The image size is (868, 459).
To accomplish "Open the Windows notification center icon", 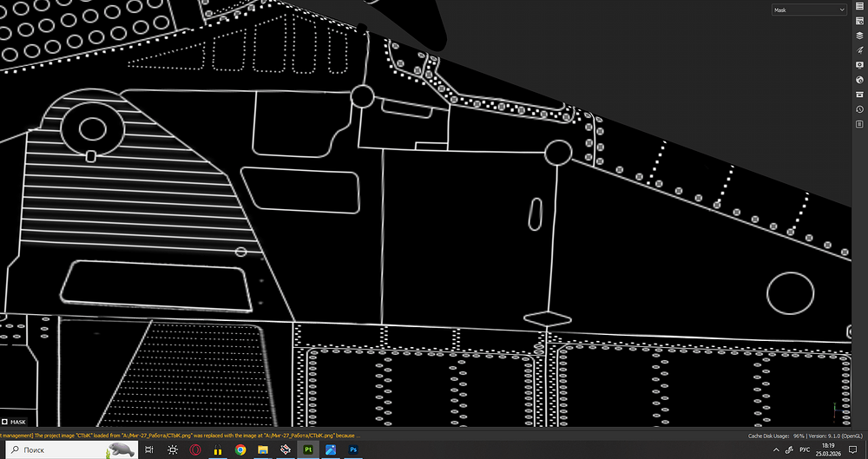I will tap(853, 449).
